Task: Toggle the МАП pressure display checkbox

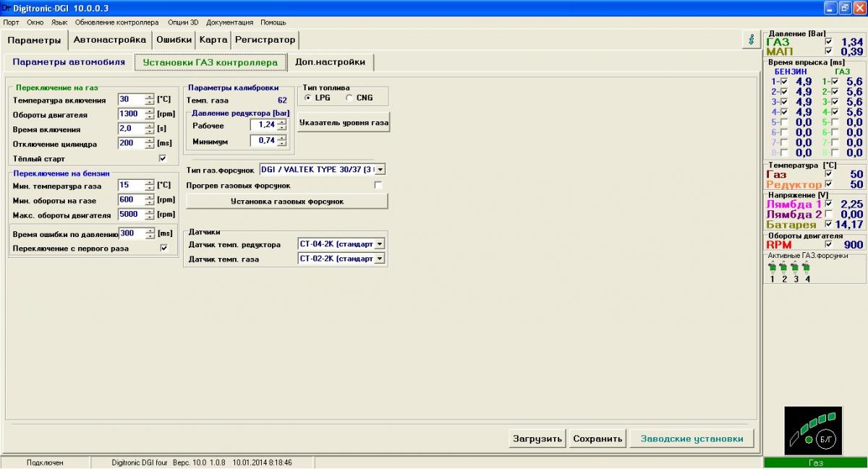Action: click(829, 51)
